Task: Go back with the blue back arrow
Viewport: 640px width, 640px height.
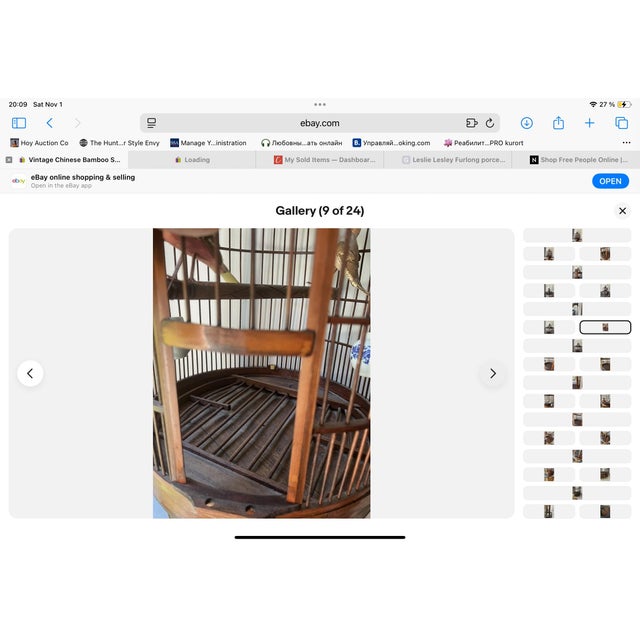Action: pyautogui.click(x=50, y=123)
